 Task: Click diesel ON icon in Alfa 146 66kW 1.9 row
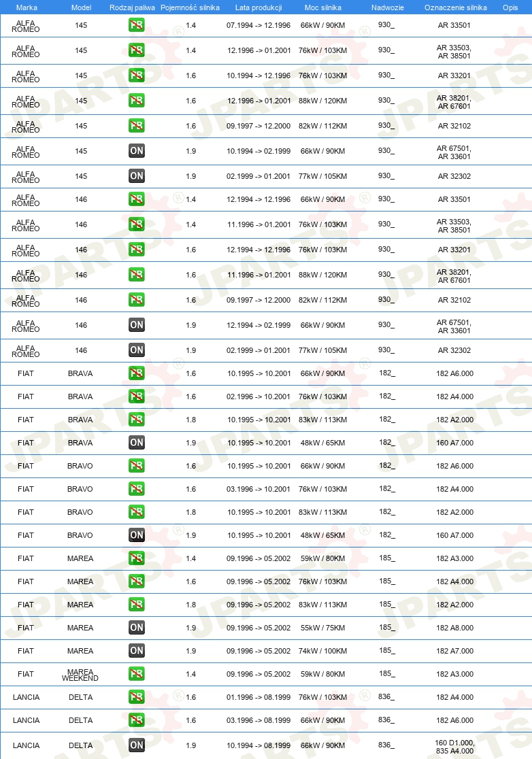[x=137, y=325]
